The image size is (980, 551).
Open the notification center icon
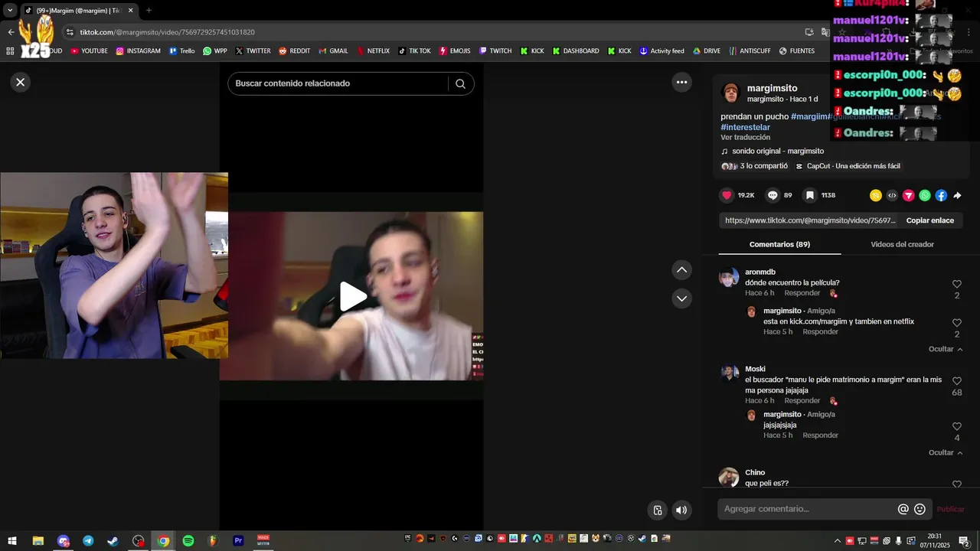pyautogui.click(x=964, y=541)
